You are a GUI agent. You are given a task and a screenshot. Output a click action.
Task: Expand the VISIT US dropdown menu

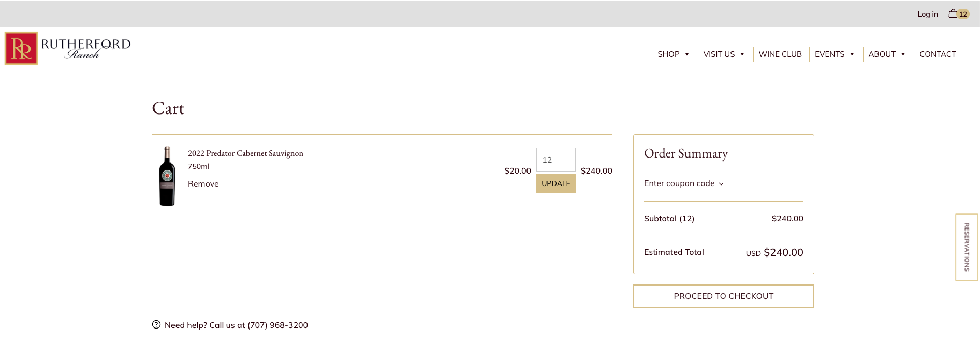pyautogui.click(x=724, y=54)
